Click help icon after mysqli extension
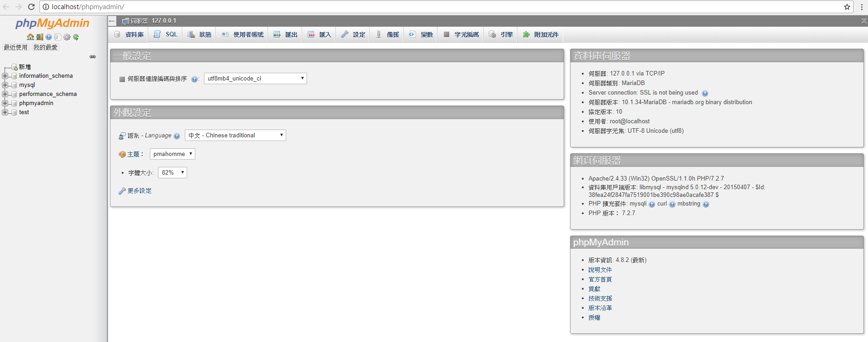 [652, 204]
